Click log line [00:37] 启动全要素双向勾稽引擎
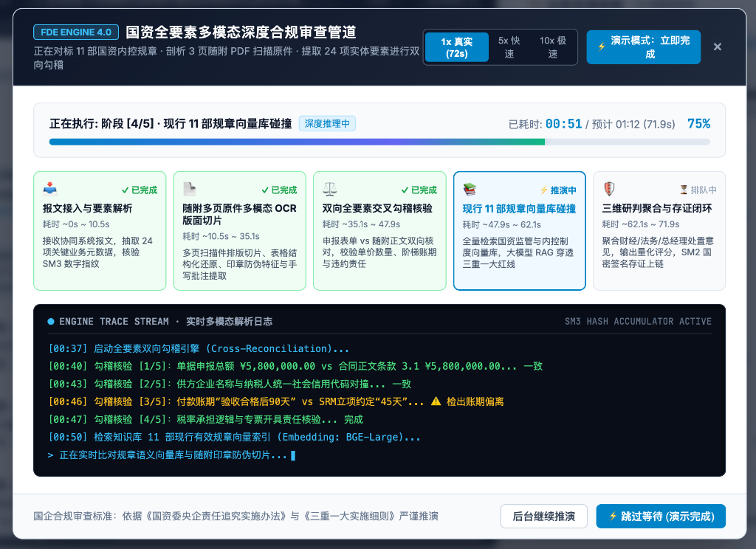 [199, 348]
